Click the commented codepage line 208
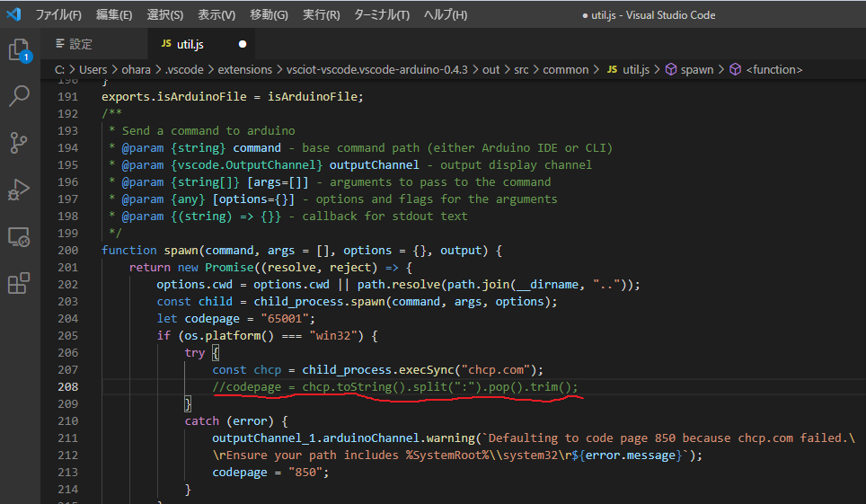This screenshot has height=504, width=866. click(395, 387)
